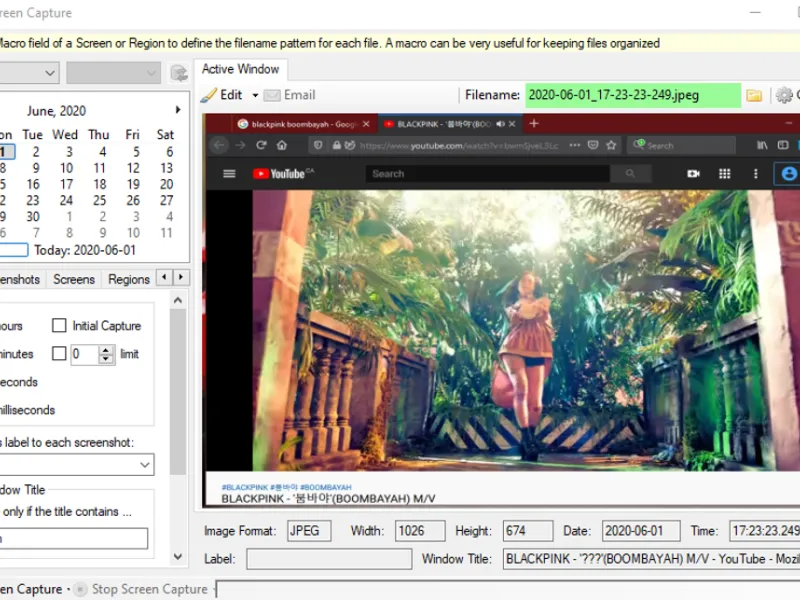Image resolution: width=800 pixels, height=600 pixels.
Task: Open YouTube hamburger menu in preview
Action: (229, 174)
